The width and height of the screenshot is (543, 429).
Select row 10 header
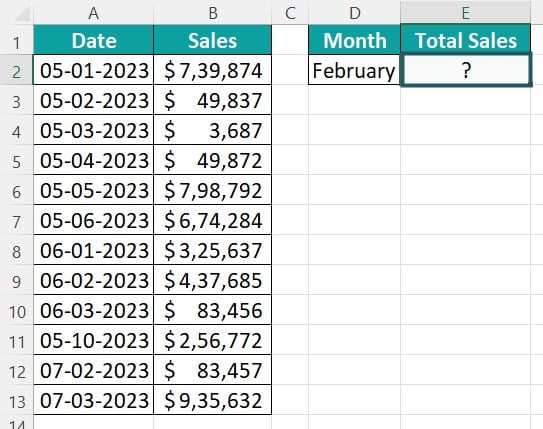(x=16, y=311)
